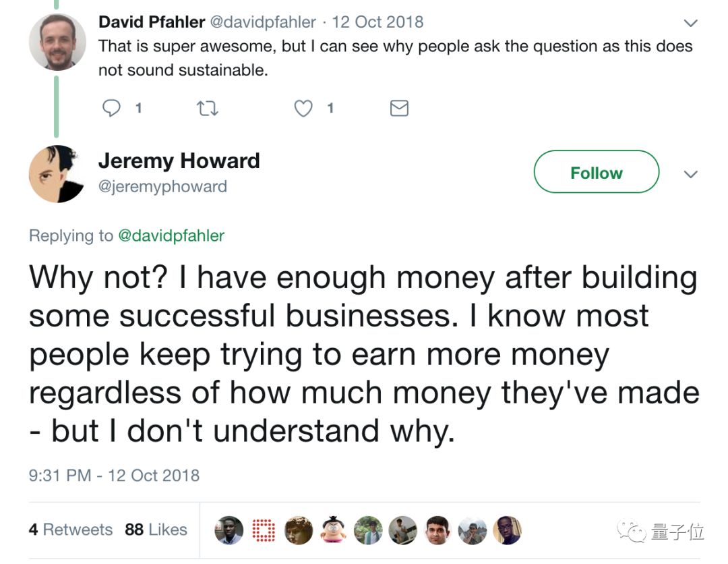Screen dimensions: 728x564
Task: Send David Pfahler's tweet via direct message
Action: click(x=399, y=108)
